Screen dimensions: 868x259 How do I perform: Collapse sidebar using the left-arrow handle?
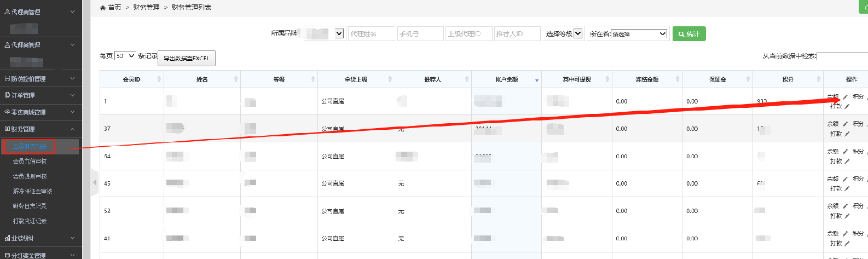94,182
